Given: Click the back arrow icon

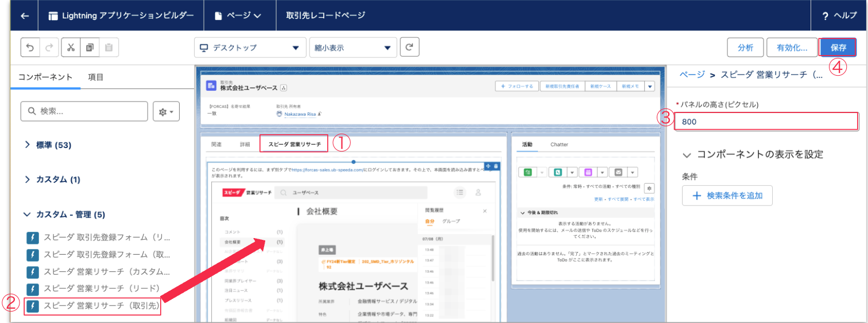Looking at the screenshot, I should click(x=24, y=16).
